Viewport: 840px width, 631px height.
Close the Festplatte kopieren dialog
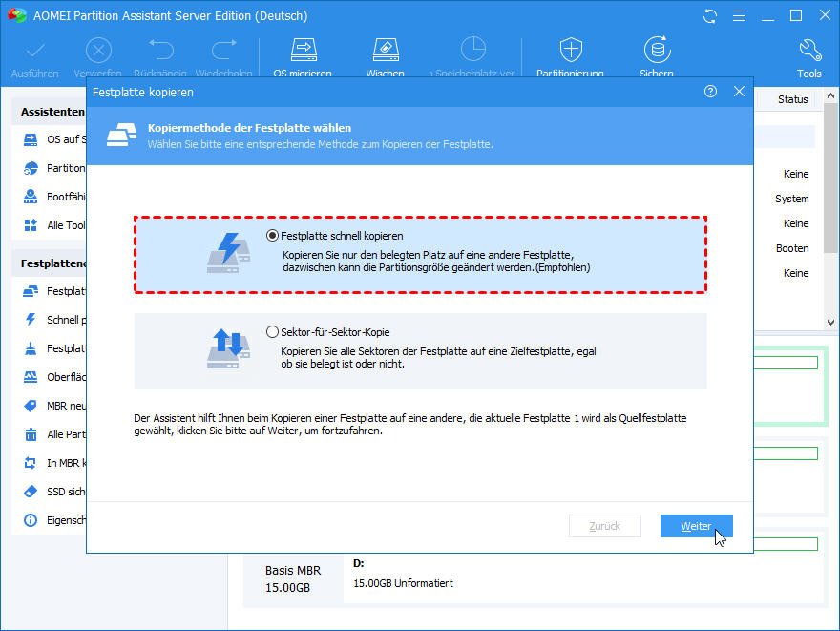(739, 92)
